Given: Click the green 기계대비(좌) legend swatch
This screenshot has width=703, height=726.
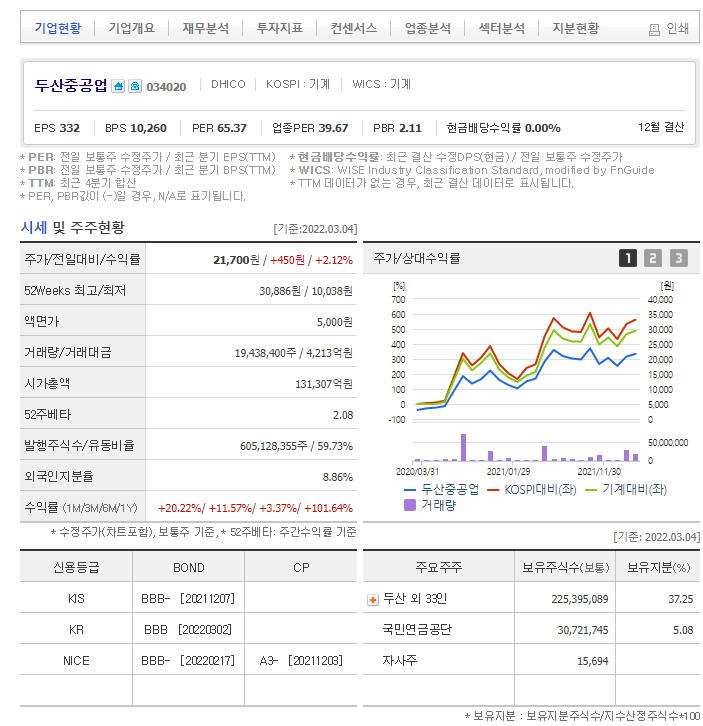Looking at the screenshot, I should [x=591, y=489].
